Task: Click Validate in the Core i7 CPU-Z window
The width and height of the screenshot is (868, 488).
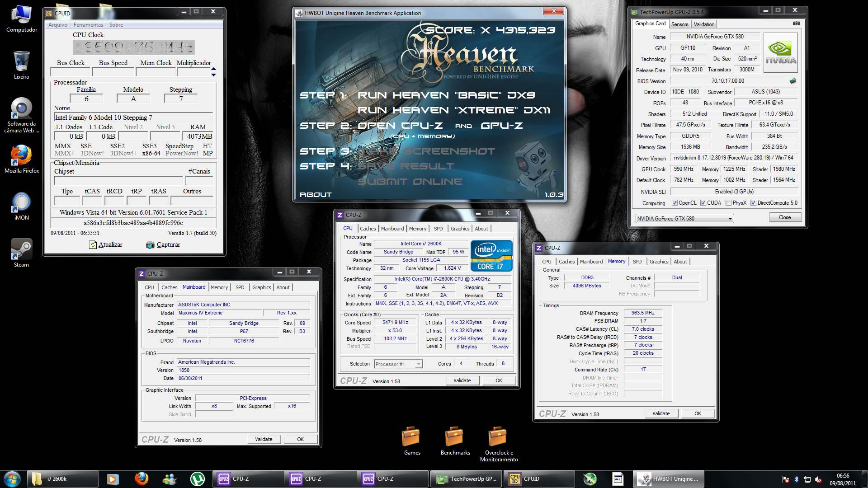Action: pos(462,380)
